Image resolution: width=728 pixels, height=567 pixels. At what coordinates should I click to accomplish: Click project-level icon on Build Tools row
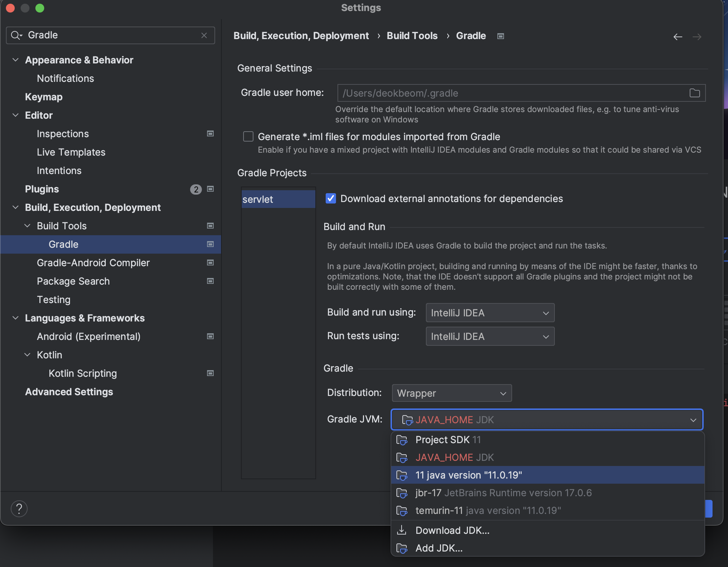210,226
